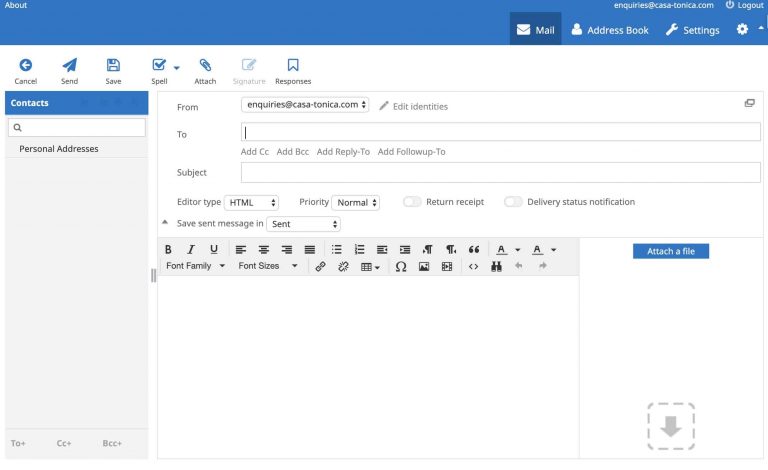Click the redo arrow in editor toolbar
Viewport: 768px width, 470px height.
(542, 266)
